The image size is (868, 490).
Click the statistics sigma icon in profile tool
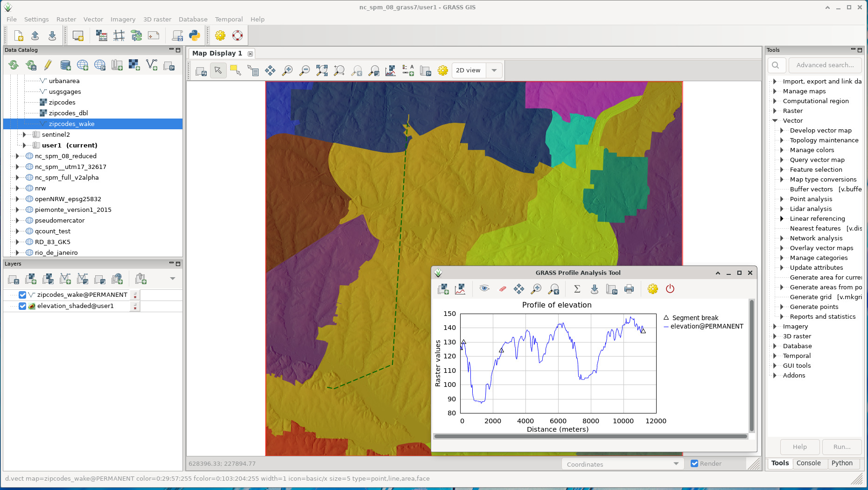point(577,289)
